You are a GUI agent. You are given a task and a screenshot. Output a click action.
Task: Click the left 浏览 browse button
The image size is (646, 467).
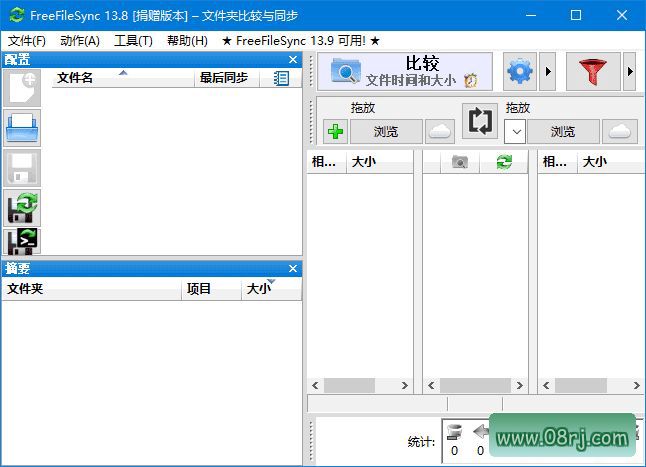coord(386,132)
